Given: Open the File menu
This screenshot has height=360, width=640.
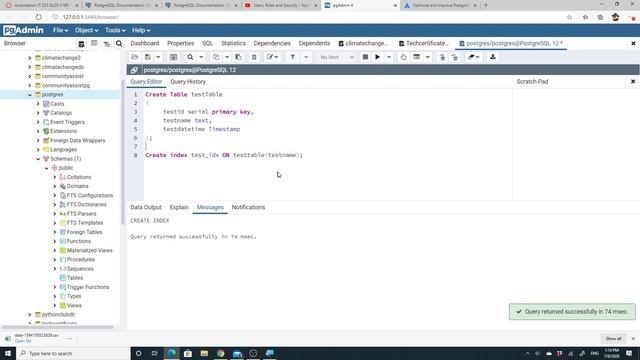Looking at the screenshot, I should pyautogui.click(x=60, y=30).
